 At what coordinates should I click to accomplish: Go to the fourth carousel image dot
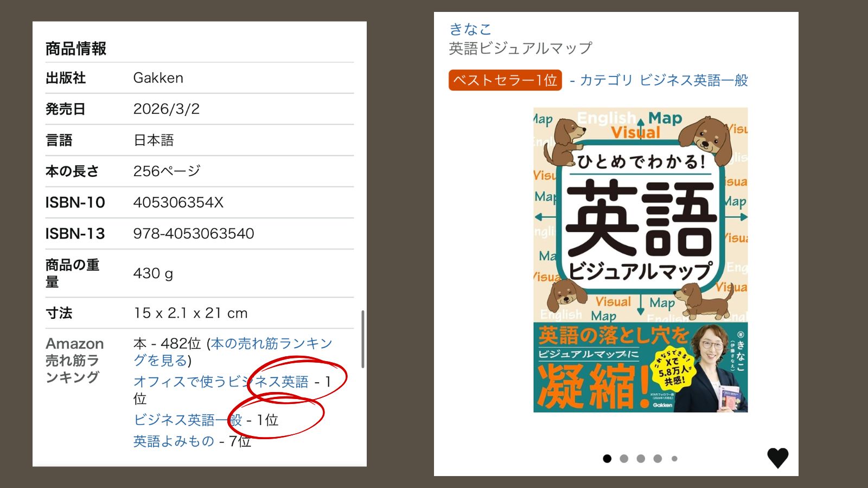point(658,459)
